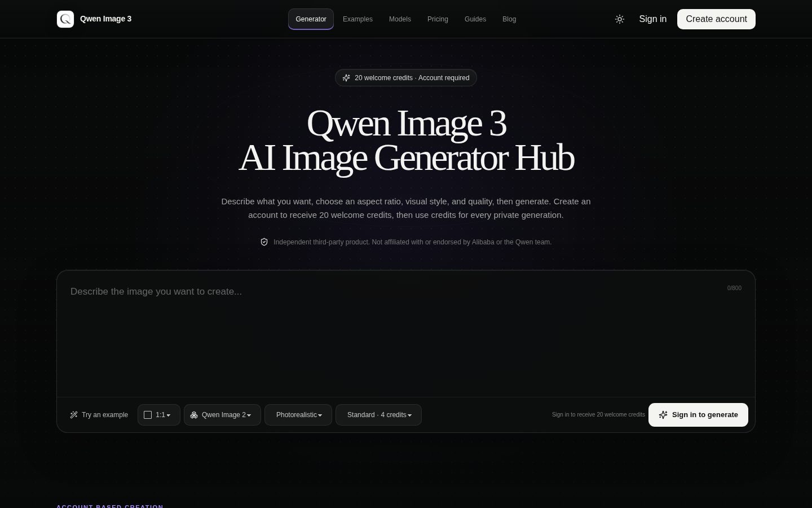Toggle the light/dark theme sun icon
Viewport: 812px width, 508px height.
point(620,19)
